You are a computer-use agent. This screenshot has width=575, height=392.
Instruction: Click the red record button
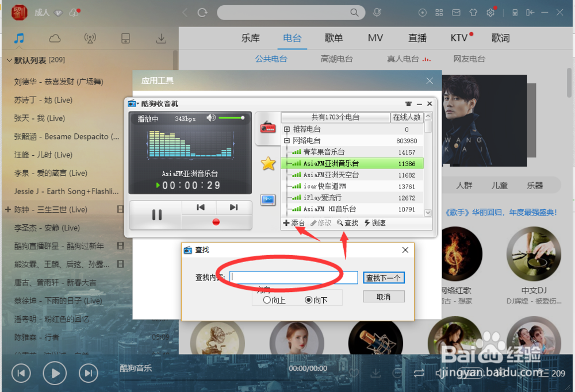[216, 222]
